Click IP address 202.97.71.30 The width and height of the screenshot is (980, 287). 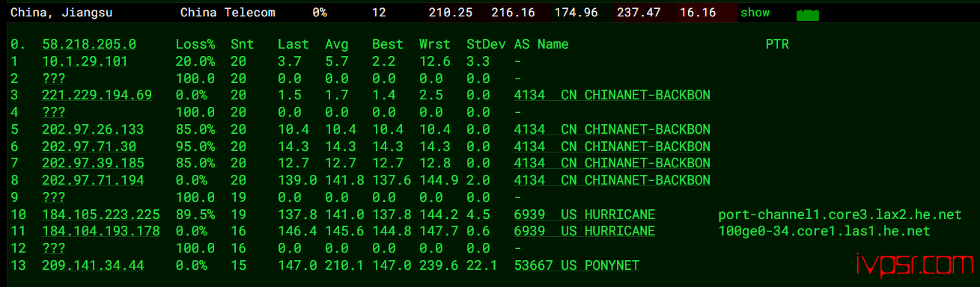tap(89, 146)
